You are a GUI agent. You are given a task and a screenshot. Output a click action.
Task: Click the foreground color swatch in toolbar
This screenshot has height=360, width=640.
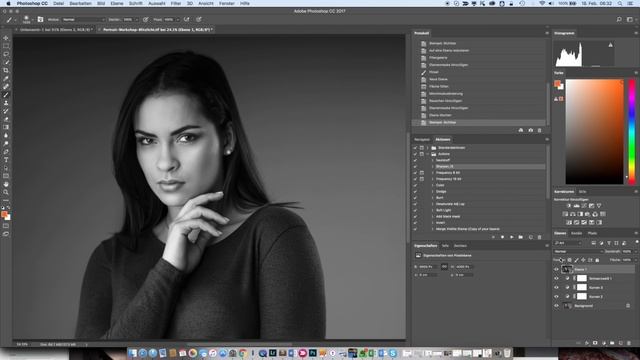coord(4,214)
